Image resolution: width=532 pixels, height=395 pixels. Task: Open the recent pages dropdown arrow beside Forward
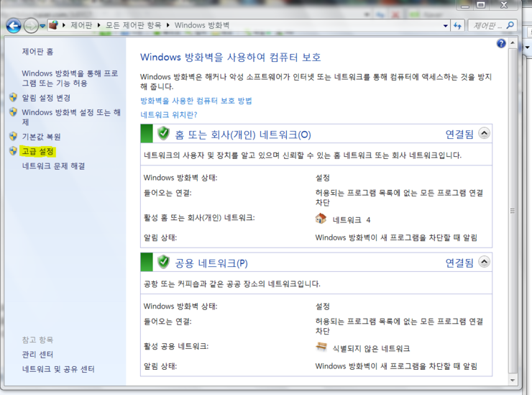pyautogui.click(x=42, y=26)
